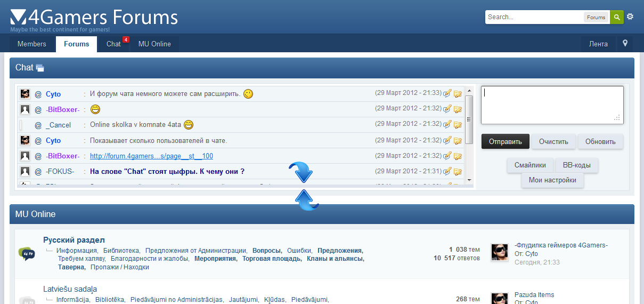Screen dimensions: 644x304
Task: Click the green search magnifier button
Action: (616, 17)
